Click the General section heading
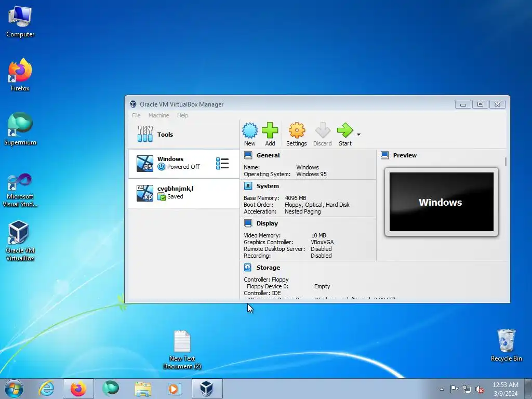Image resolution: width=532 pixels, height=399 pixels. [x=268, y=155]
